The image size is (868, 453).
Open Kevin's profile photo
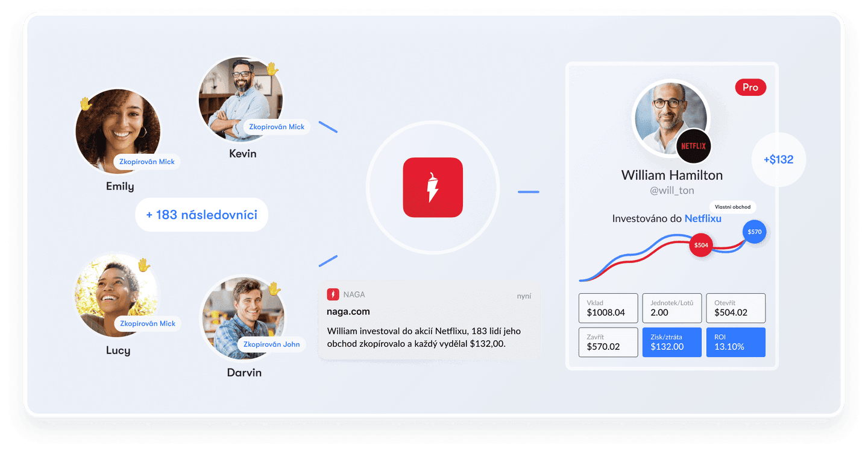click(x=241, y=100)
